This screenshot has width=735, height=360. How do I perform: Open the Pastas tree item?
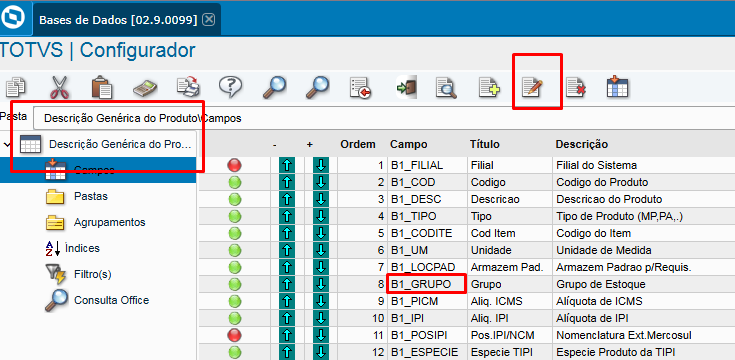91,196
